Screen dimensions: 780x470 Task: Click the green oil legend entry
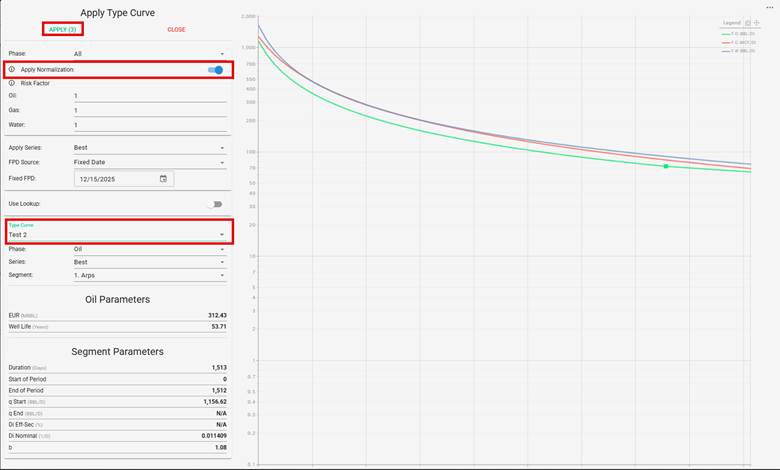tap(739, 34)
